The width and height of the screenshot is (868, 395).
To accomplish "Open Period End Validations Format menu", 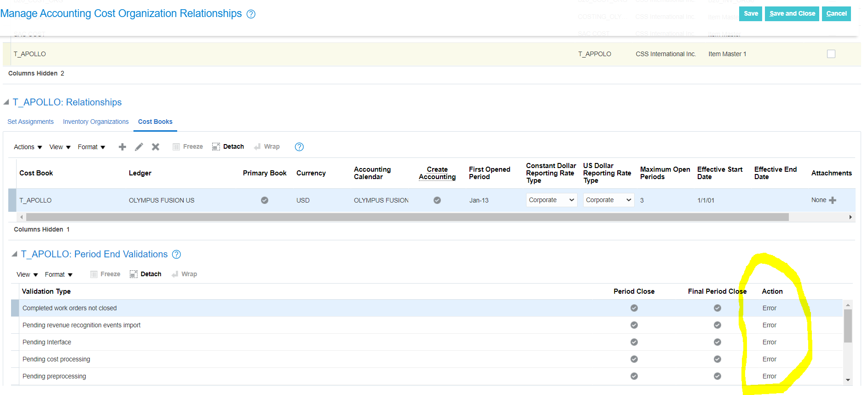I will pyautogui.click(x=59, y=274).
